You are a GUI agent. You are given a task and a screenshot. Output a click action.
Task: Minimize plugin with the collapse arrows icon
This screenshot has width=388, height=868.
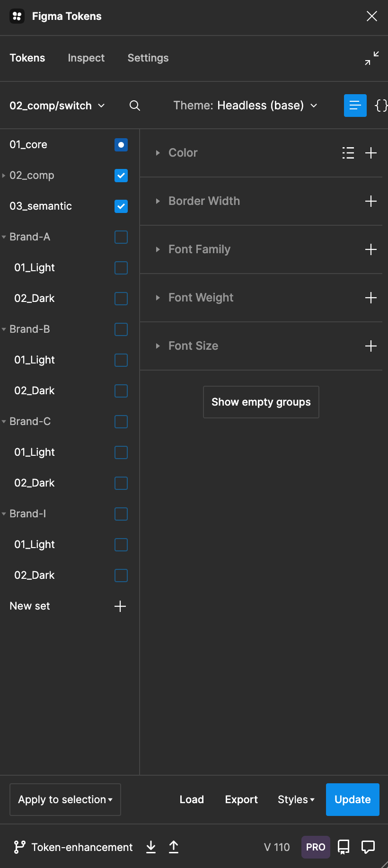(x=372, y=58)
